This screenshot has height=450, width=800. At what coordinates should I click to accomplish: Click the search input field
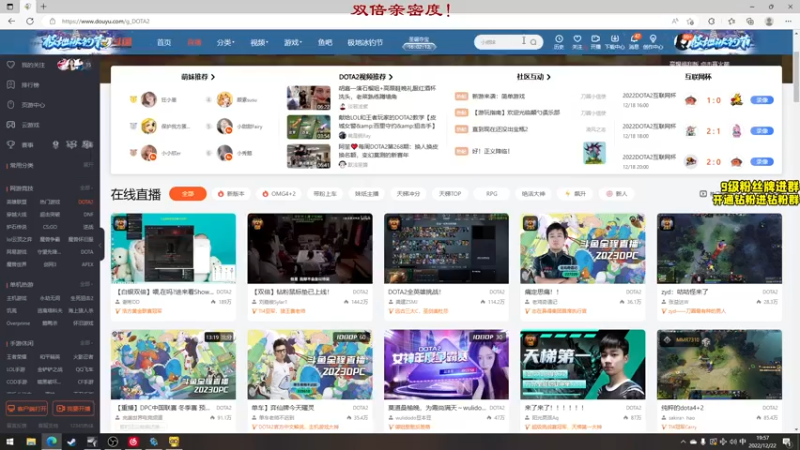[x=501, y=42]
